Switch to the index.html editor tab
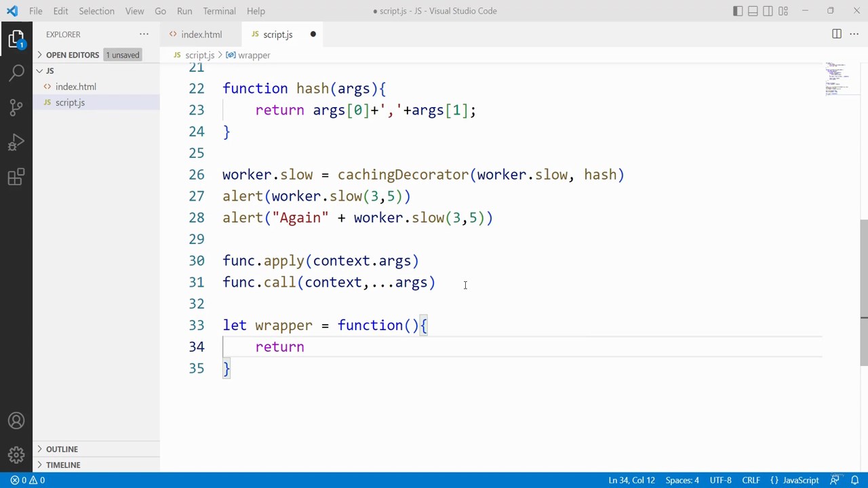Screen dimensions: 868x488 tap(201, 35)
